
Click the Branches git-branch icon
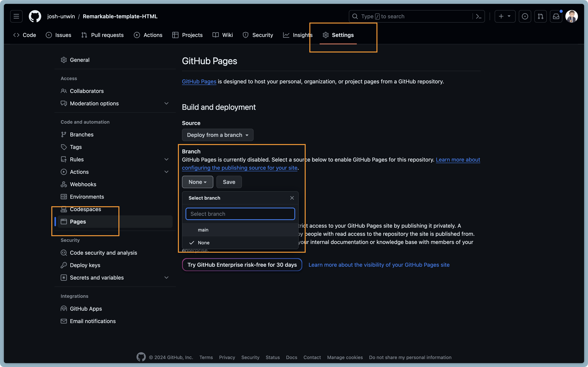pos(64,135)
